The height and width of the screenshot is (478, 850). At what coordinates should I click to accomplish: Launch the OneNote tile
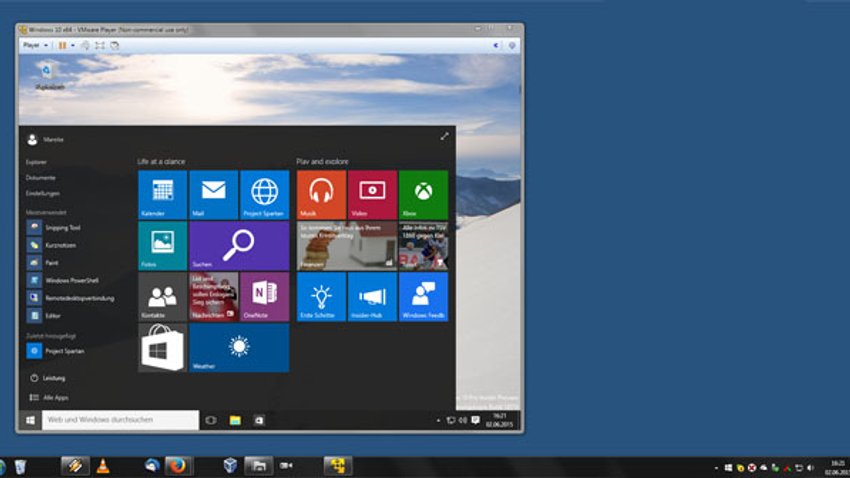(x=265, y=297)
